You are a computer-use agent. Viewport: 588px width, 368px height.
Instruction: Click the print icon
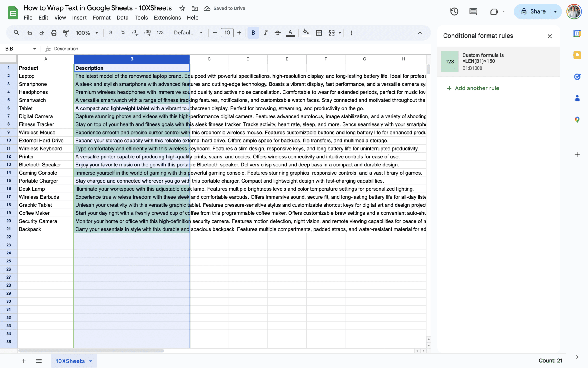pos(54,33)
